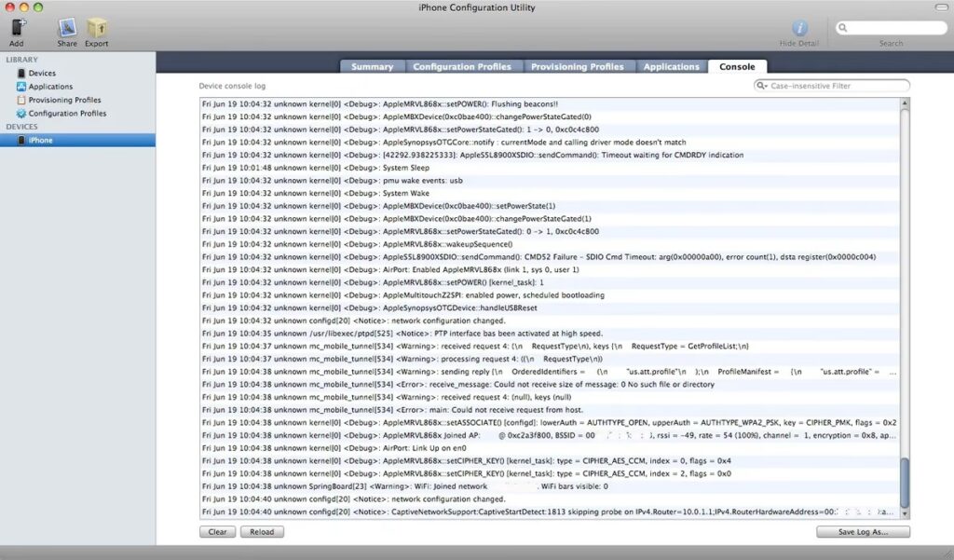Screen dimensions: 954x560
Task: Focus the Case-insensitive Filter field
Action: (x=837, y=86)
